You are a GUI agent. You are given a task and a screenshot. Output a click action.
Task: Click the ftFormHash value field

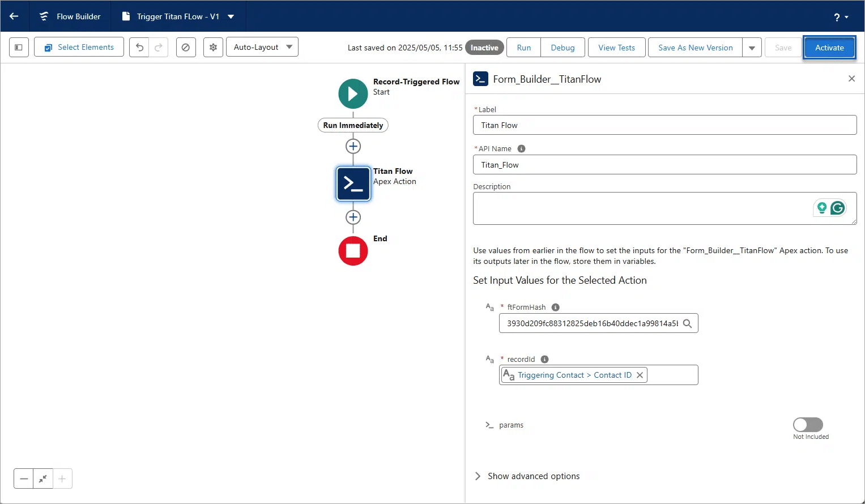pos(598,323)
